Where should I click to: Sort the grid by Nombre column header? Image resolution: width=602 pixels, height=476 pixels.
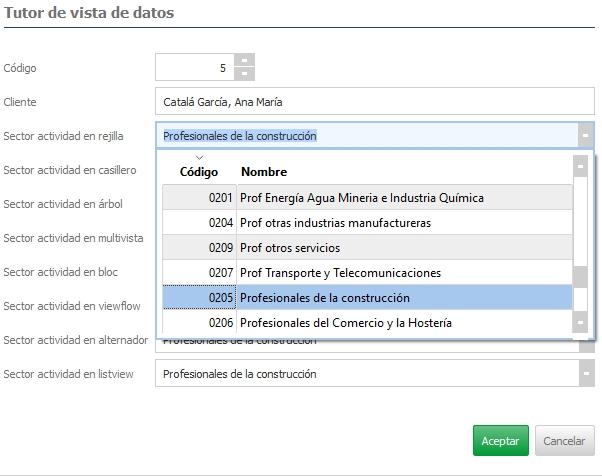click(264, 172)
